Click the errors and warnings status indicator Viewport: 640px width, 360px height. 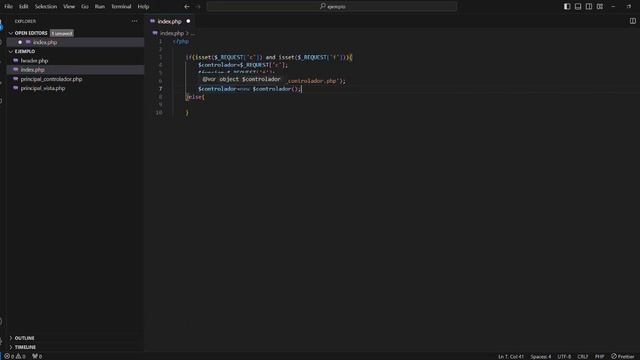click(x=15, y=356)
